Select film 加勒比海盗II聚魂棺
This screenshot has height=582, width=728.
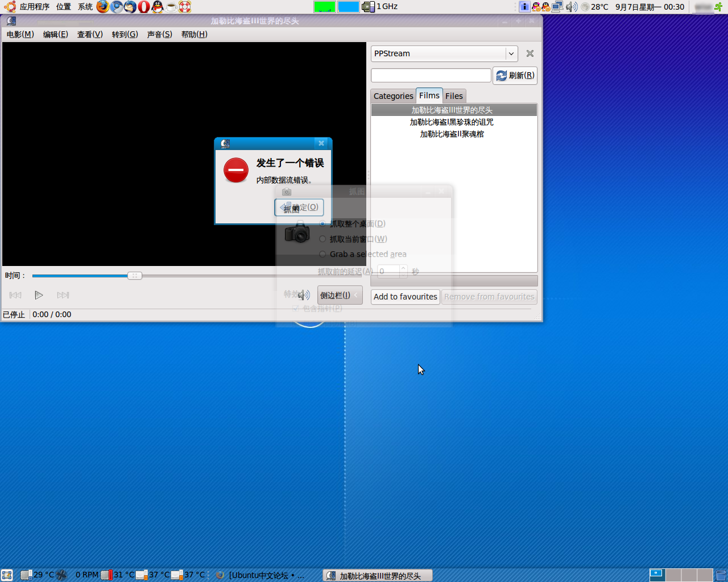(x=454, y=134)
